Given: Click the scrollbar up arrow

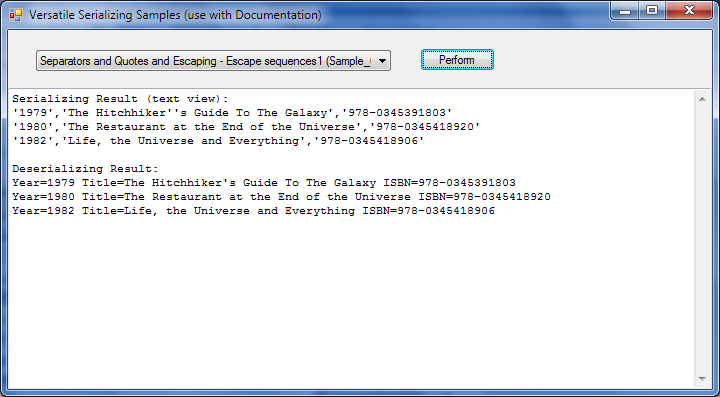Looking at the screenshot, I should [702, 99].
